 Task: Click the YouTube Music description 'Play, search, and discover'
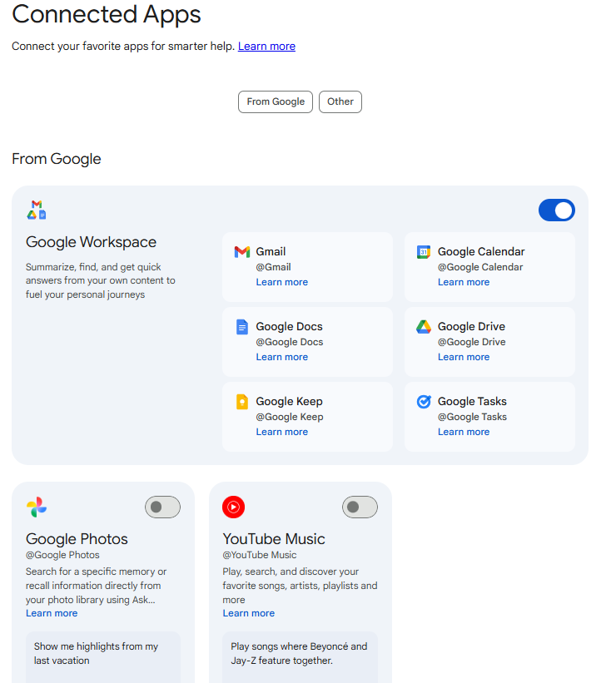[300, 586]
